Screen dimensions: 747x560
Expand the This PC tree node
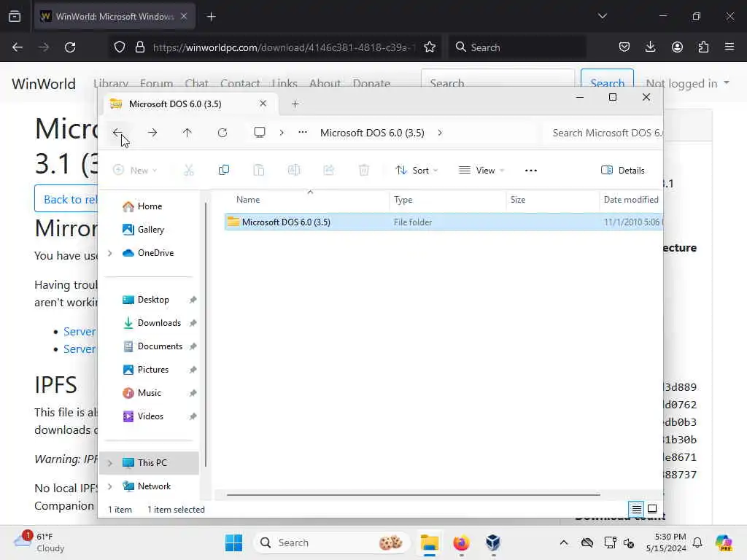click(x=110, y=463)
